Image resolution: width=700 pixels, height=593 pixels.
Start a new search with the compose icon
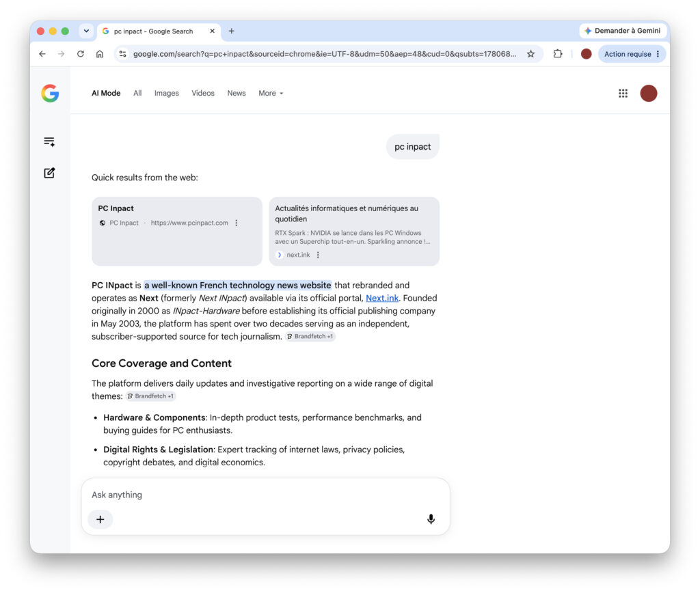click(49, 173)
